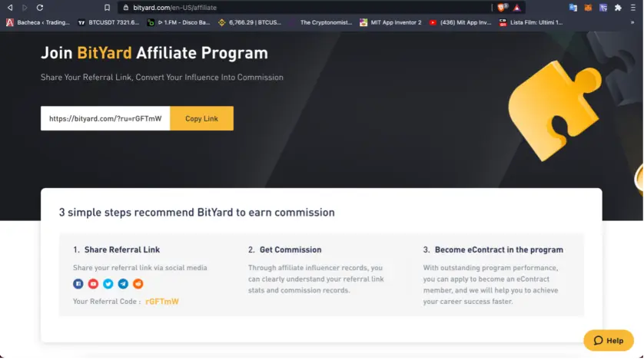
Task: Share referral link via Facebook icon
Action: 78,284
